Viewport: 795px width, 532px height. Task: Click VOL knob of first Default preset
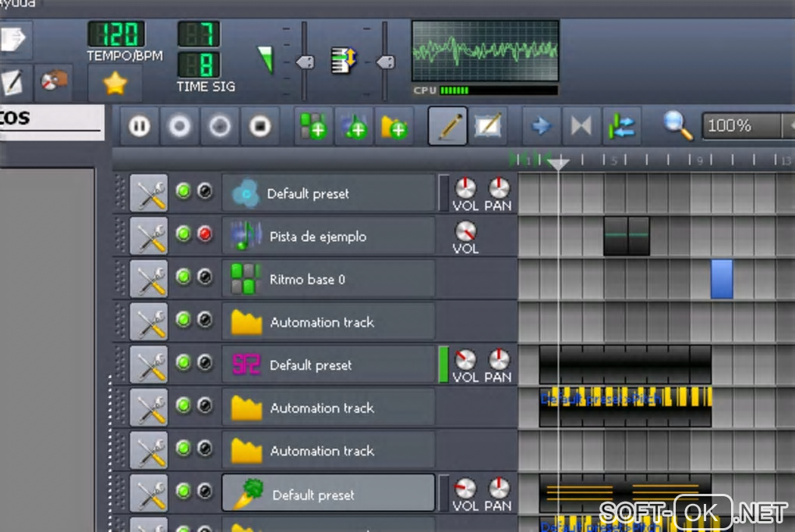click(465, 188)
